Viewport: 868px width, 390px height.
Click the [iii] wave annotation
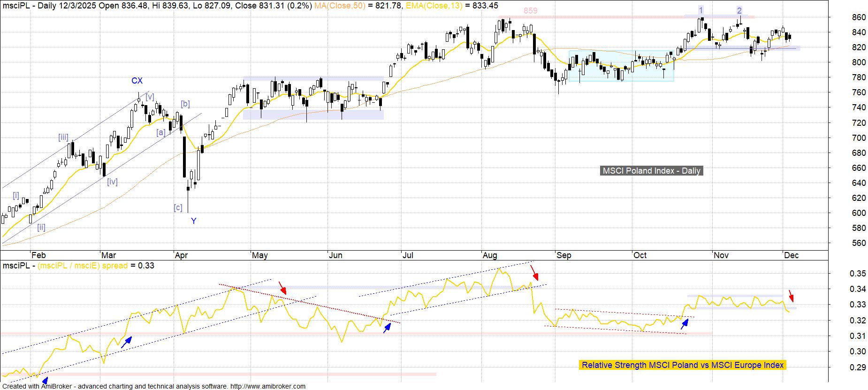(x=63, y=137)
